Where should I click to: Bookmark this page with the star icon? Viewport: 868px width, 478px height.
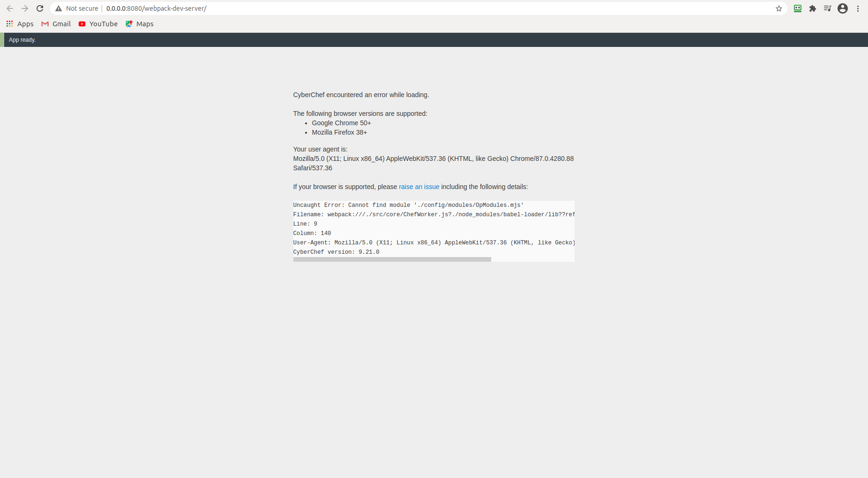pos(779,8)
